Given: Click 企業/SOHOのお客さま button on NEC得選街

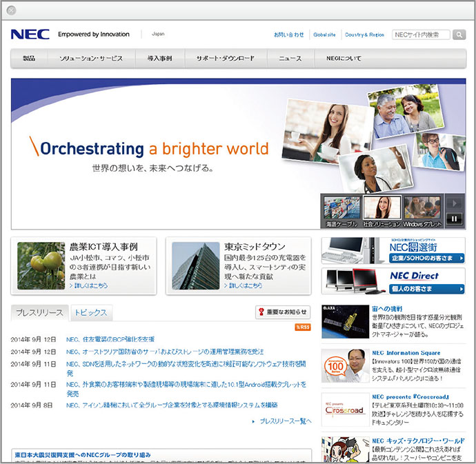Looking at the screenshot, I should point(426,259).
